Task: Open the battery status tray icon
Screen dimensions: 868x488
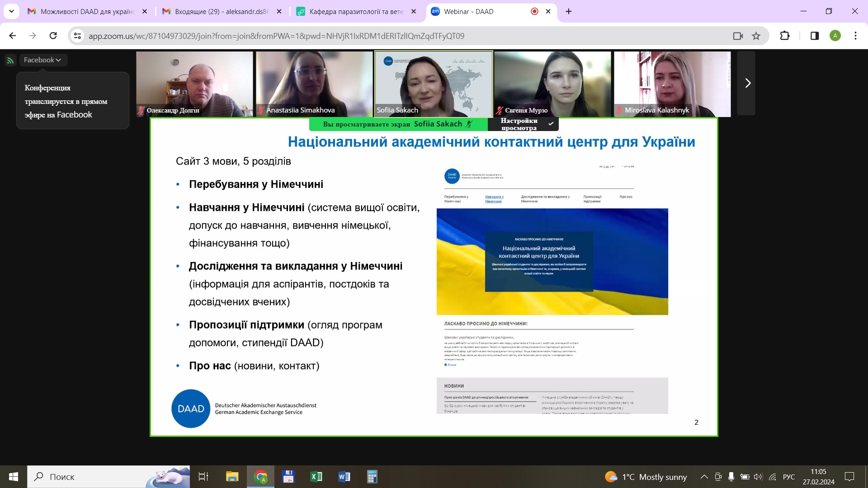Action: click(745, 477)
